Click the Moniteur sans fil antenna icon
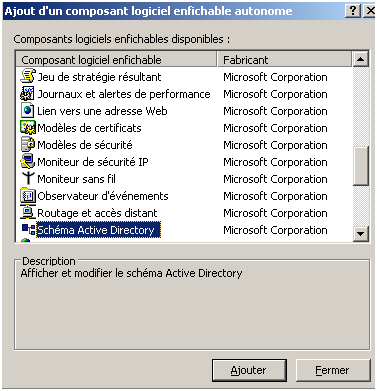Screen dimensions: 377x391 point(28,179)
